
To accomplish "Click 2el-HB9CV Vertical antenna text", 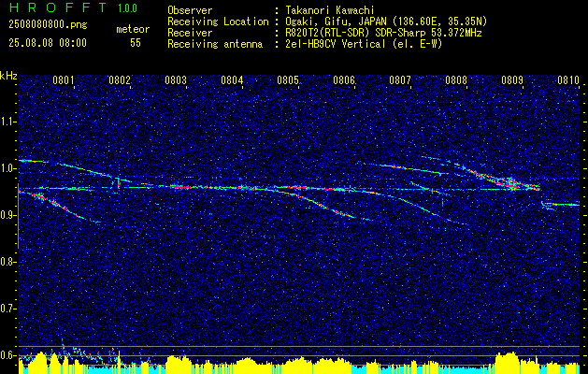I will tap(363, 44).
